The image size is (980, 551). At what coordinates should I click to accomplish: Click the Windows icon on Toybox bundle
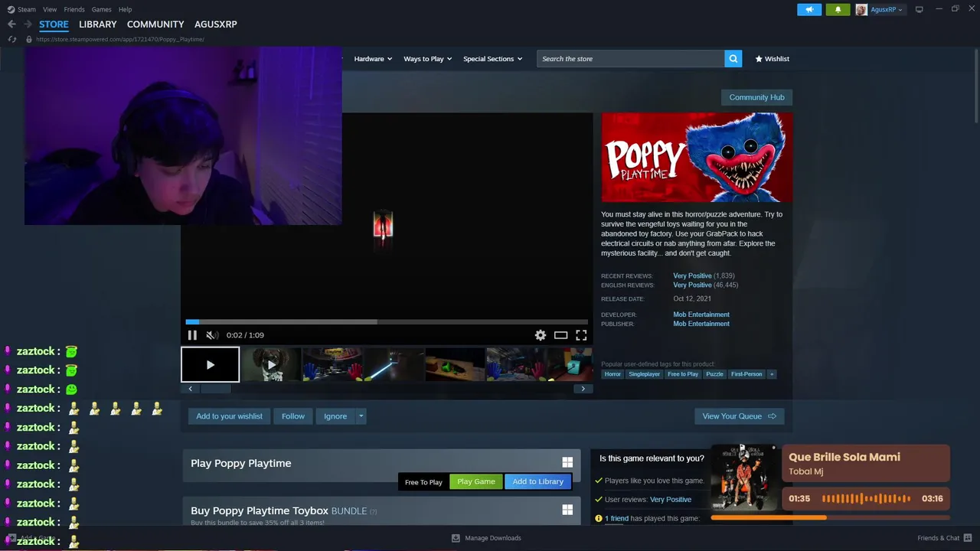pyautogui.click(x=567, y=510)
